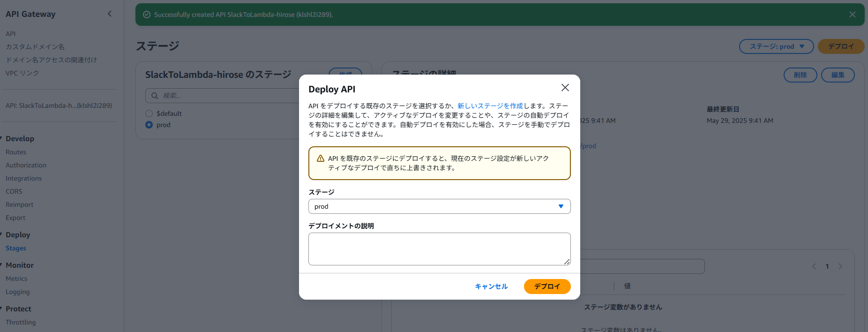The width and height of the screenshot is (868, 332).
Task: Open Routes in sidebar
Action: (x=16, y=152)
